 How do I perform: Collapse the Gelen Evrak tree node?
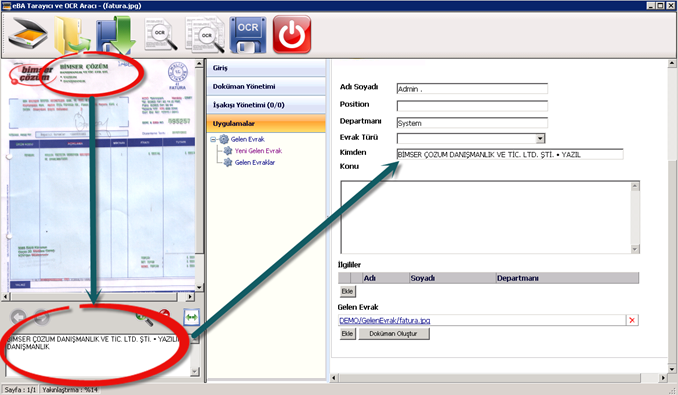(213, 139)
